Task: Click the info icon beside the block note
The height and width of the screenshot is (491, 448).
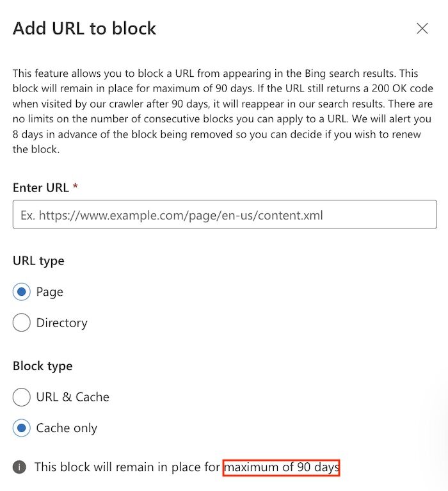Action: pyautogui.click(x=20, y=467)
